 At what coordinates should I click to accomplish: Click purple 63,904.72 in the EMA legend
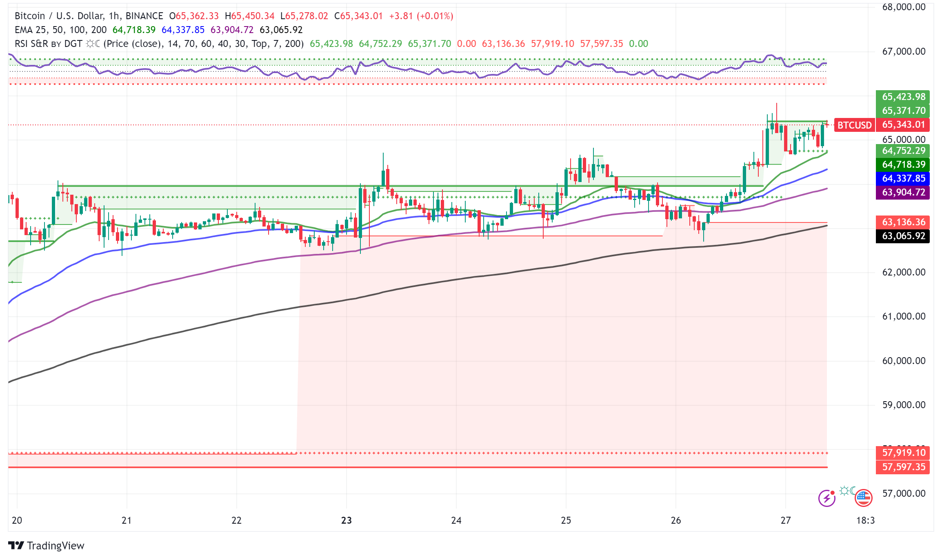click(232, 30)
